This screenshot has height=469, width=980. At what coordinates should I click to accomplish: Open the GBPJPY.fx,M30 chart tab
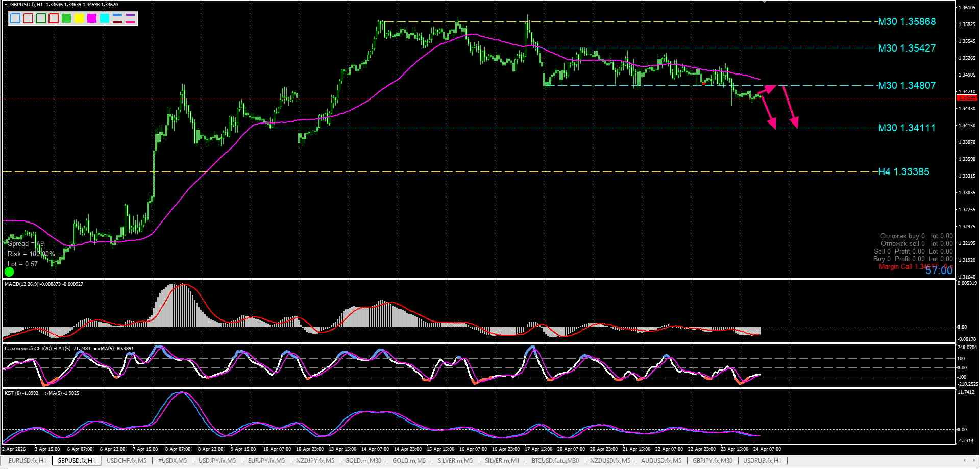point(713,461)
